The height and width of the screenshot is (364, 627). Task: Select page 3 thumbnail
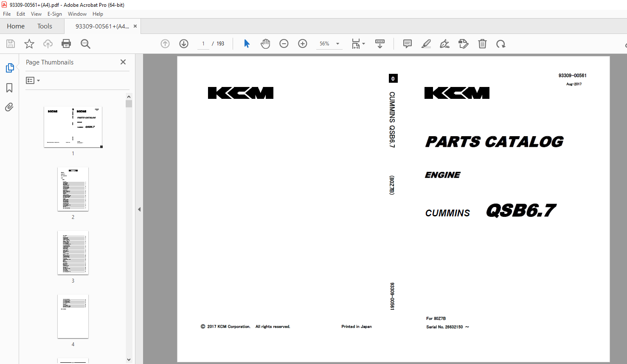[73, 252]
